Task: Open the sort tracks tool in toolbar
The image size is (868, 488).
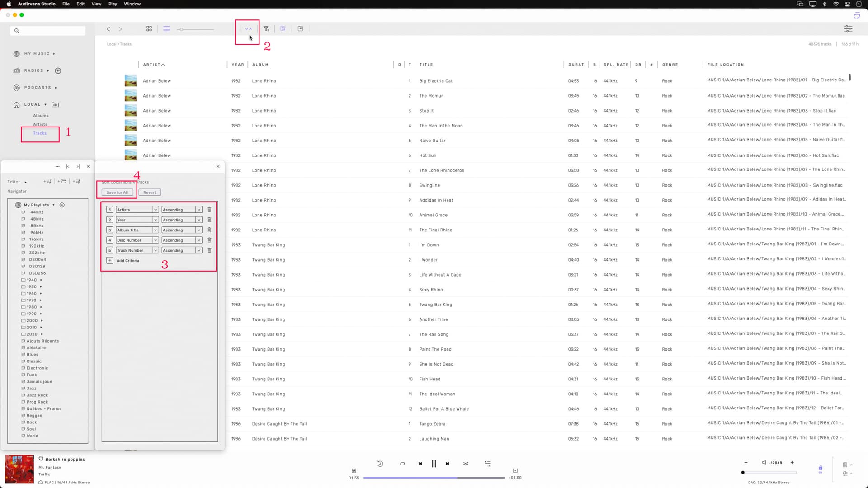Action: [x=248, y=28]
